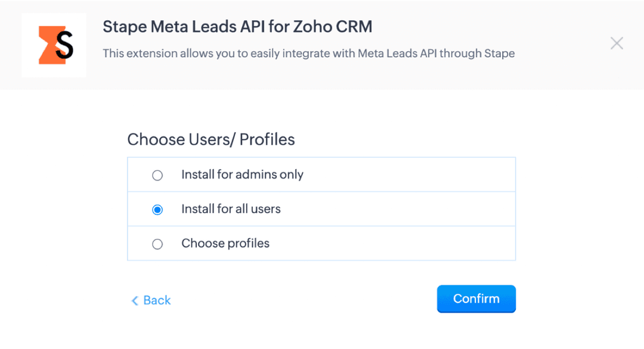This screenshot has width=644, height=349.
Task: Click the Choose Users/ Profiles heading
Action: tap(210, 139)
